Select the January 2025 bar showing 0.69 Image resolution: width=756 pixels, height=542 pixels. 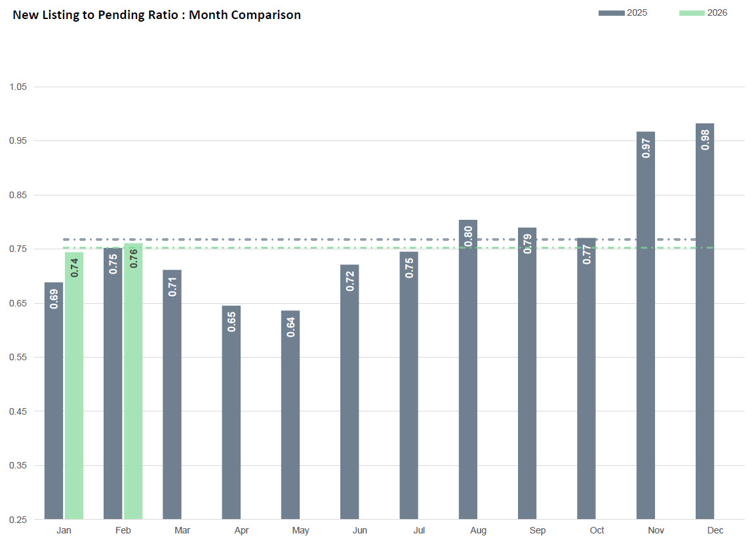(x=54, y=400)
